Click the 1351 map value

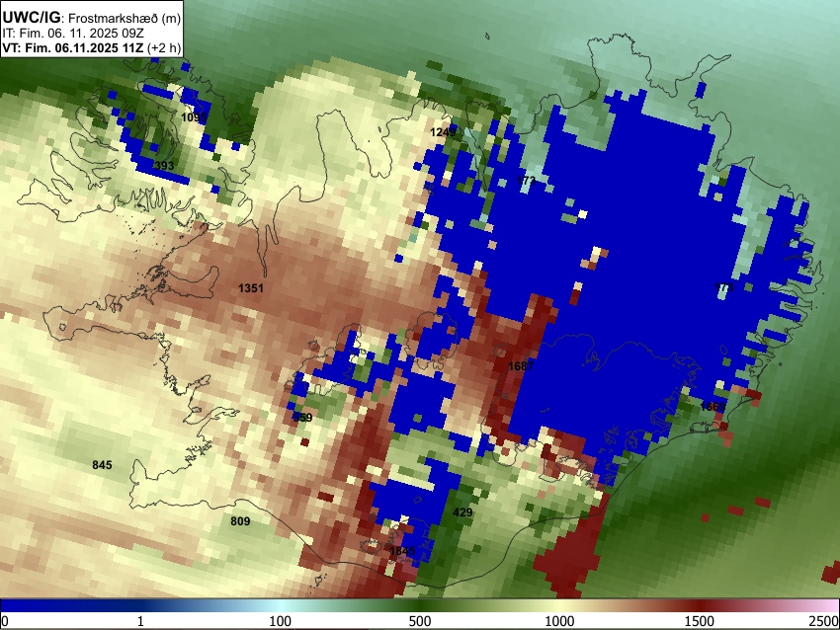tap(251, 288)
